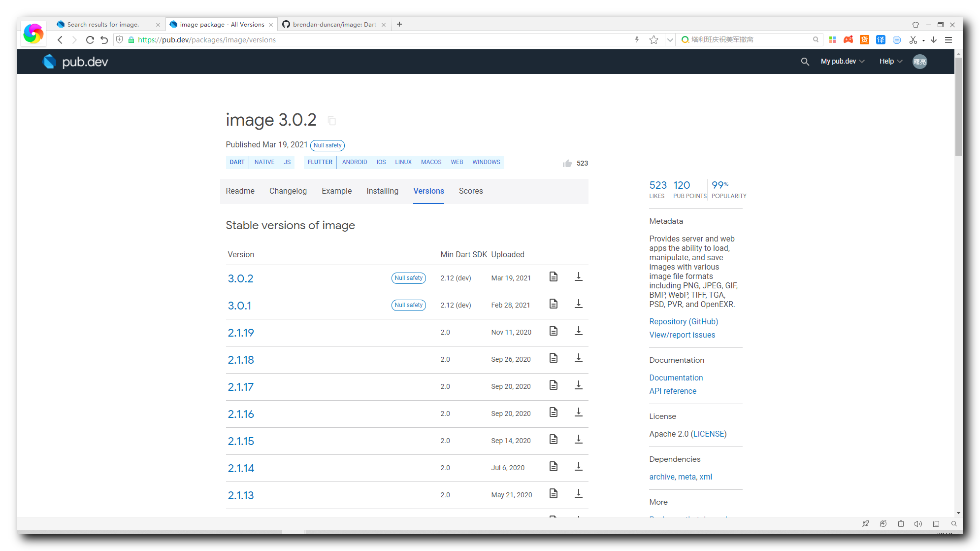Open Documentation link in sidebar
Viewport: 980px width, 551px height.
676,378
